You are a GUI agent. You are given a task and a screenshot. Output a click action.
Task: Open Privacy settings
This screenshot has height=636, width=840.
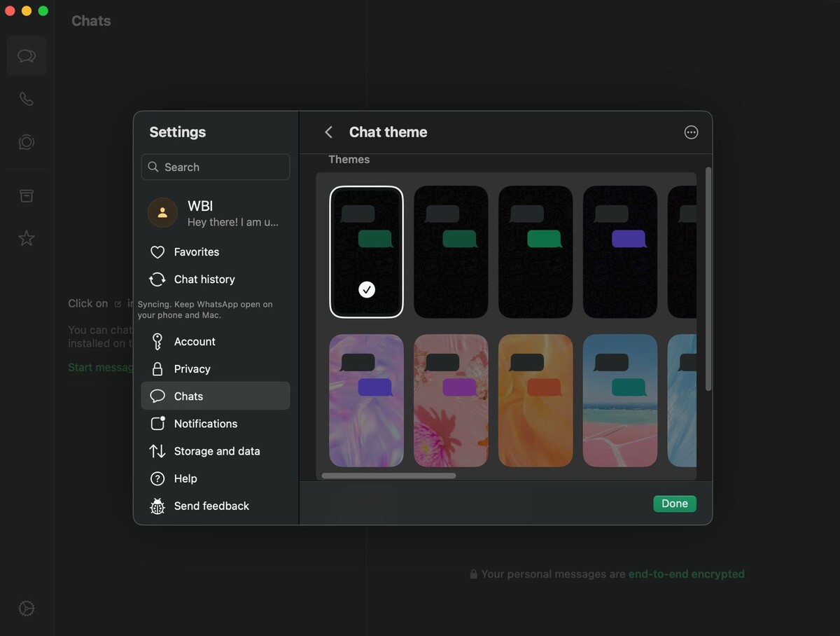tap(216, 369)
